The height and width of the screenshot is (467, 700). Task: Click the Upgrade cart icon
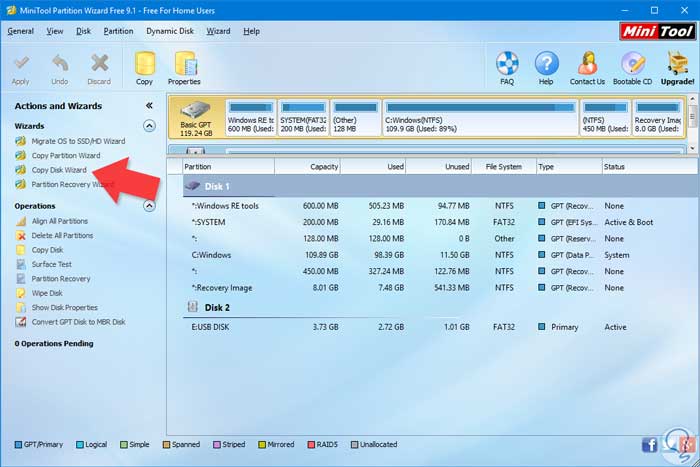pyautogui.click(x=677, y=63)
